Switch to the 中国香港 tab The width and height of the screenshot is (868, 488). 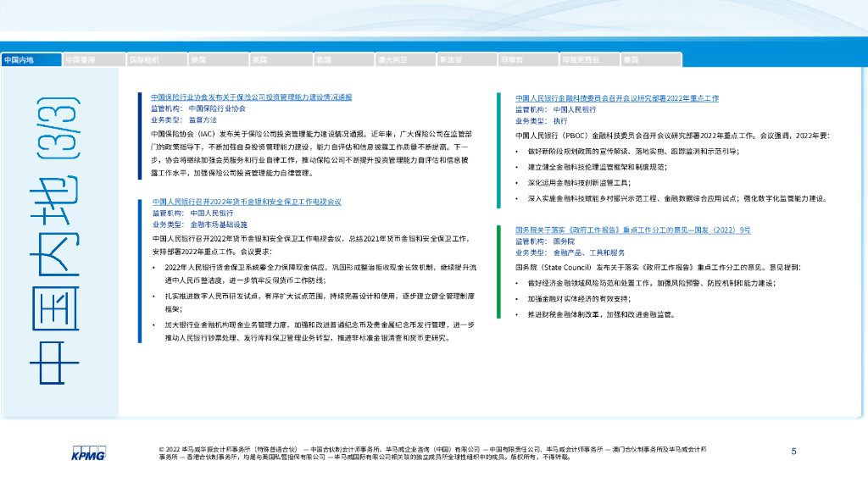click(x=94, y=60)
